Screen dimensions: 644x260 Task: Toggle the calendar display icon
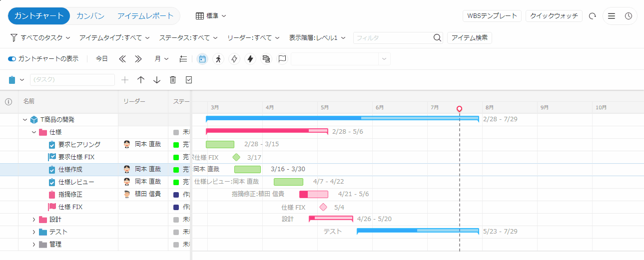[202, 59]
